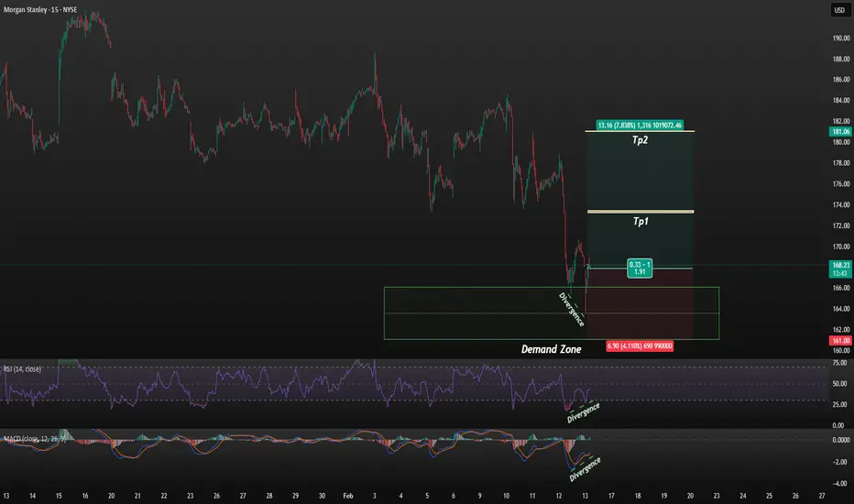Click the 181.06 target price tag
Viewport: 854px width, 504px height.
pyautogui.click(x=840, y=131)
